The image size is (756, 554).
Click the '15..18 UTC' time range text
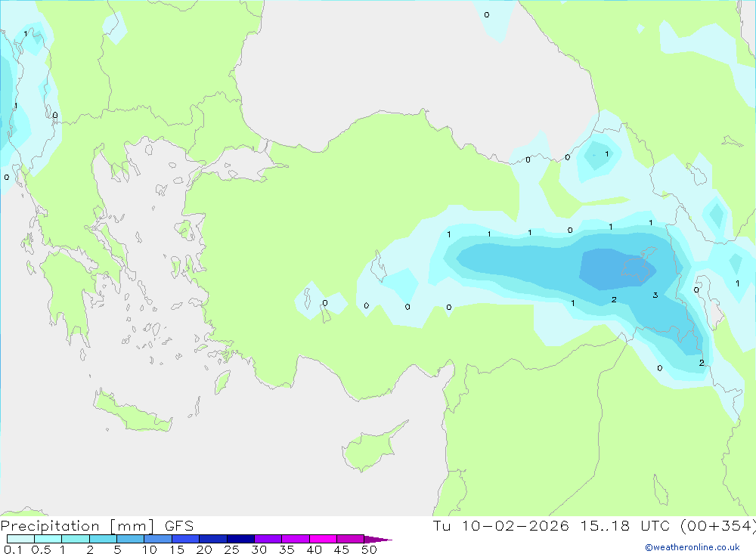tap(625, 526)
